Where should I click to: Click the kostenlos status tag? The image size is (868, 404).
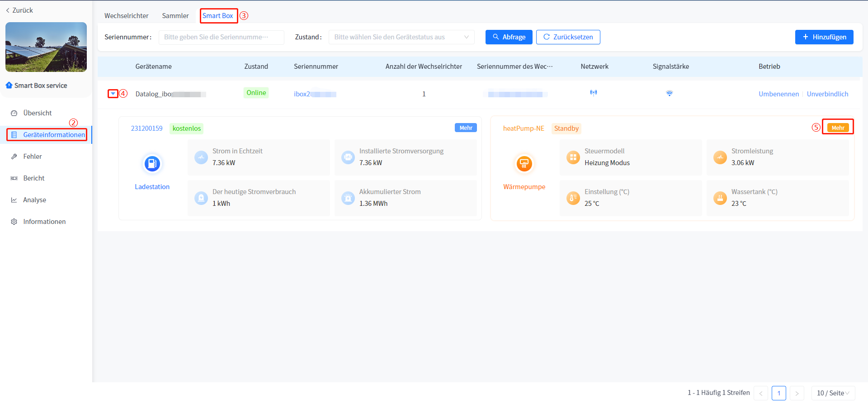pos(187,128)
